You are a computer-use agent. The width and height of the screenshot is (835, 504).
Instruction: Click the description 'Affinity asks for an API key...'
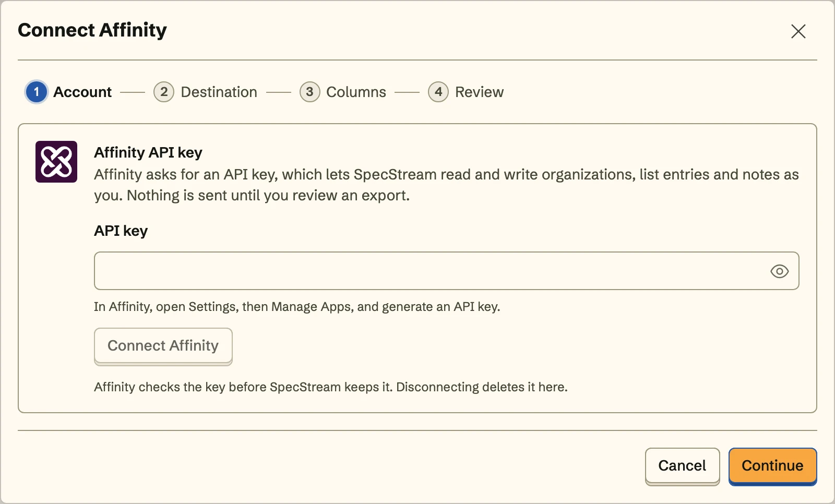tap(446, 185)
